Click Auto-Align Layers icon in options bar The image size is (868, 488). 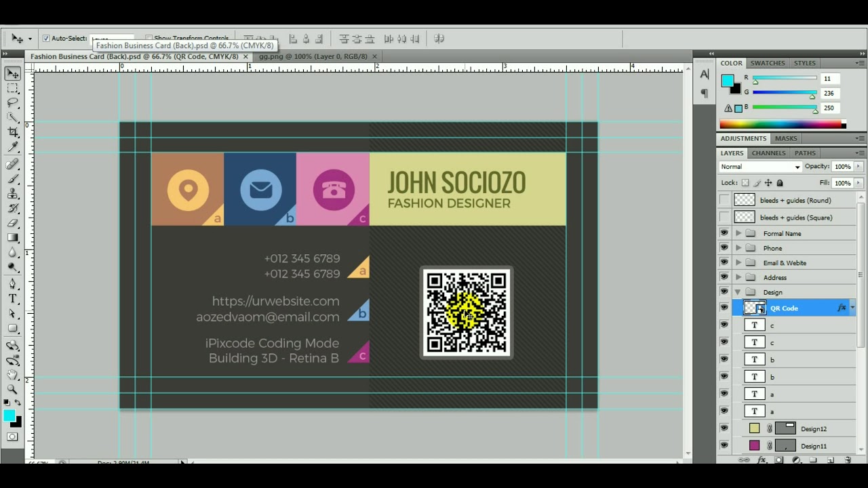pos(439,39)
